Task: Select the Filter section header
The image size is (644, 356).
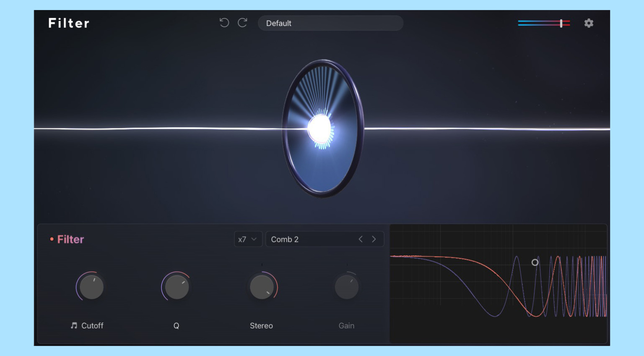Action: click(70, 239)
